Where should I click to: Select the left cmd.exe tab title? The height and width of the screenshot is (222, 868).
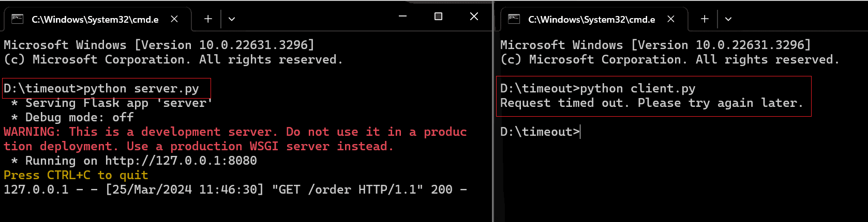tap(95, 20)
